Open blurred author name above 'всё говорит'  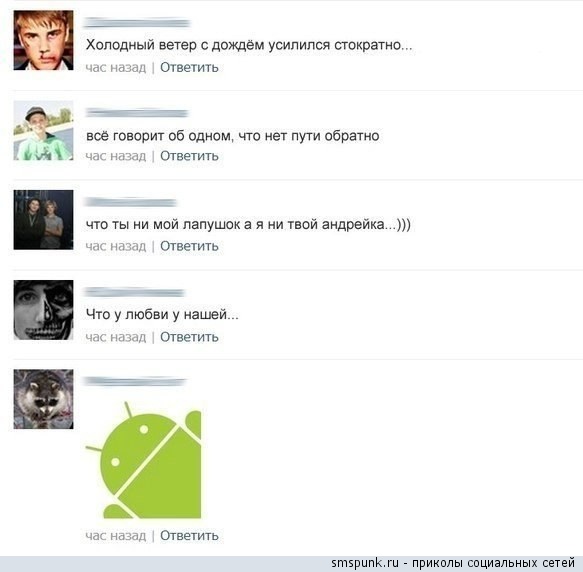coord(137,113)
